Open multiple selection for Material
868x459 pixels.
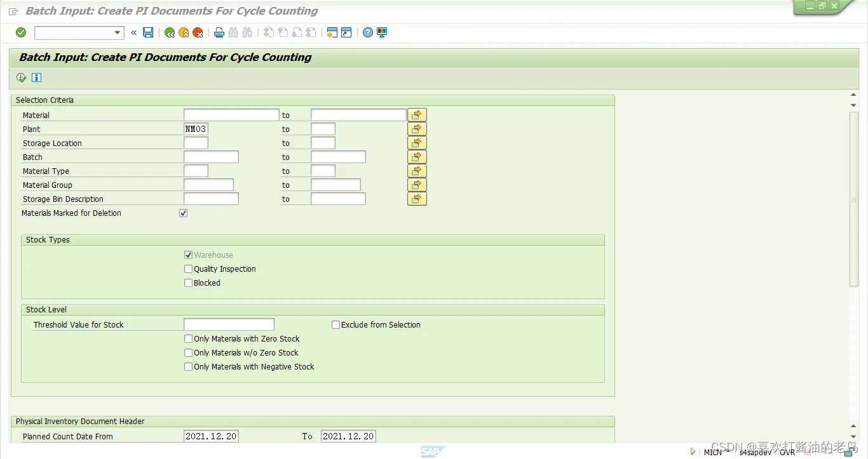tap(417, 115)
